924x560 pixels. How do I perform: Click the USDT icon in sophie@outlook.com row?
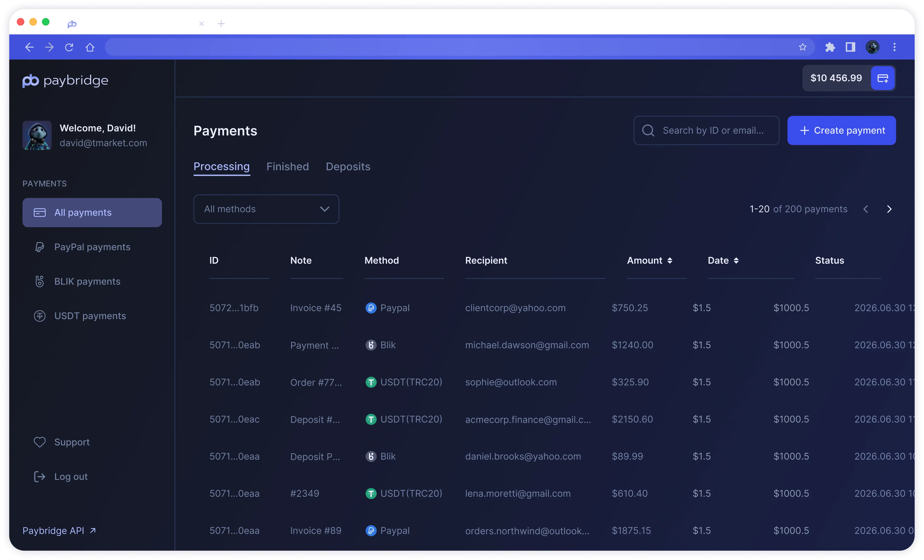coord(371,382)
